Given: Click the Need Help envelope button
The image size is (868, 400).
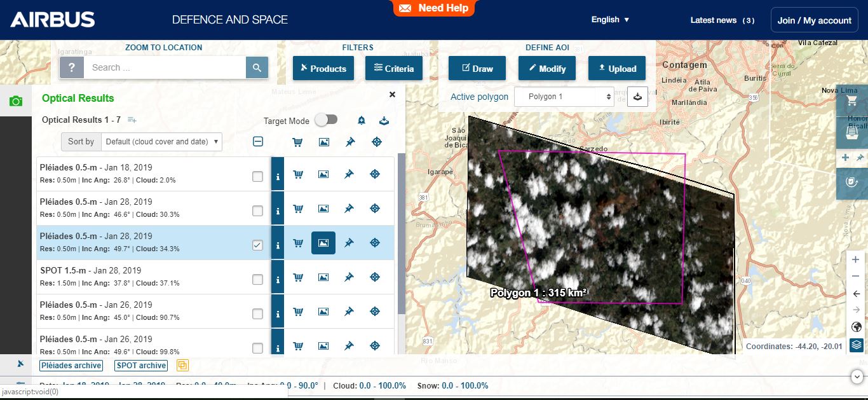Looking at the screenshot, I should click(434, 8).
